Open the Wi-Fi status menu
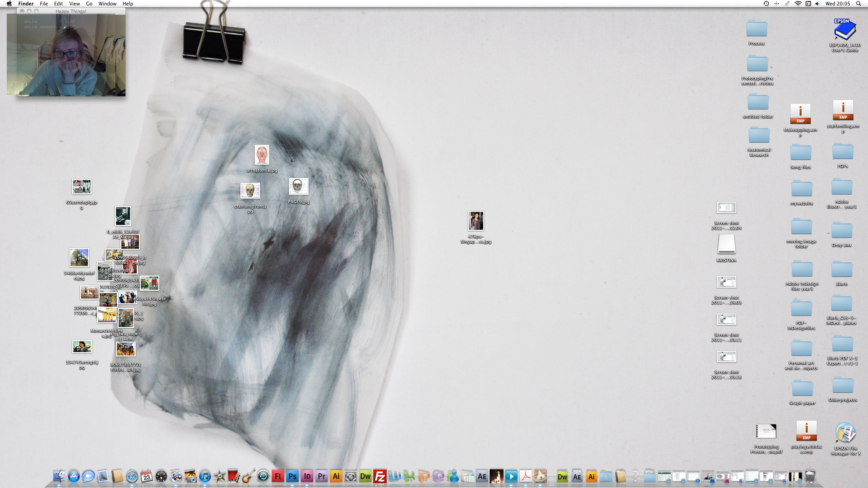The height and width of the screenshot is (488, 868). [x=798, y=4]
